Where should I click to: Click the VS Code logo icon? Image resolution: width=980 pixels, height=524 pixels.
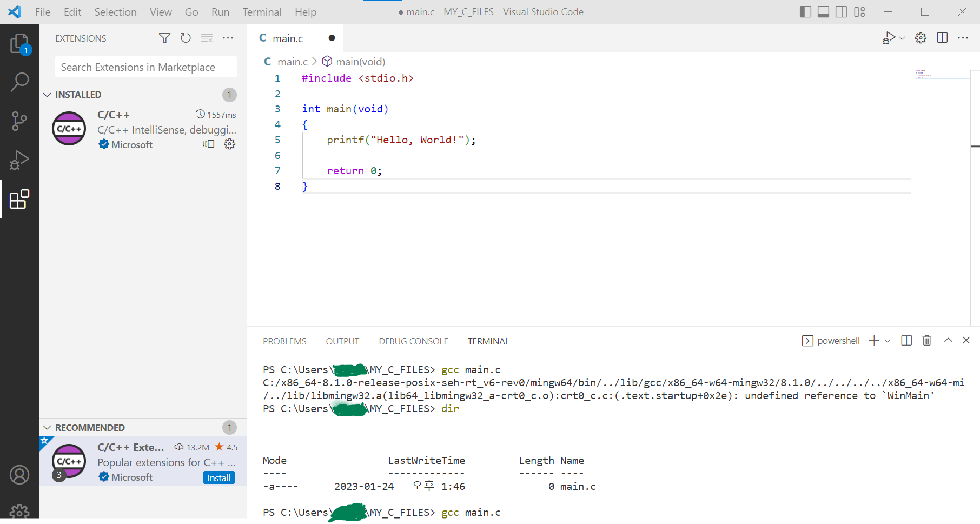(15, 12)
